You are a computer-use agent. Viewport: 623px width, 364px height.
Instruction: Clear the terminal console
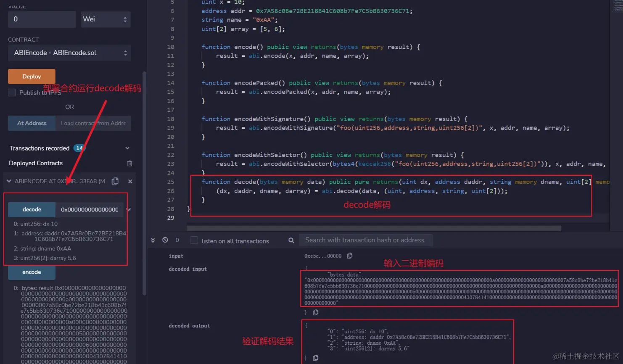(x=165, y=240)
